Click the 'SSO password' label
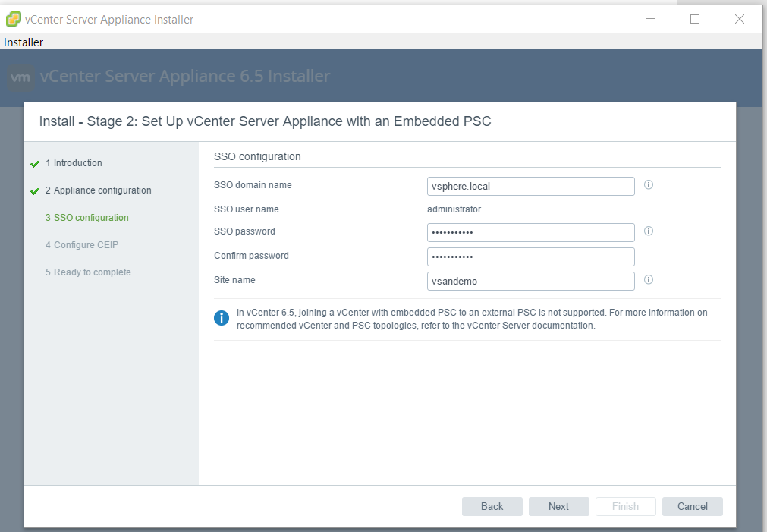 244,231
